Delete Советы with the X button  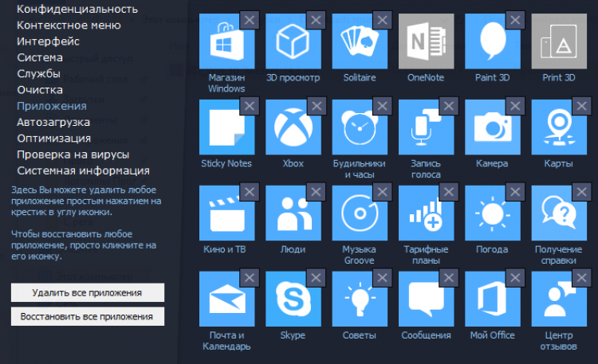pyautogui.click(x=383, y=277)
